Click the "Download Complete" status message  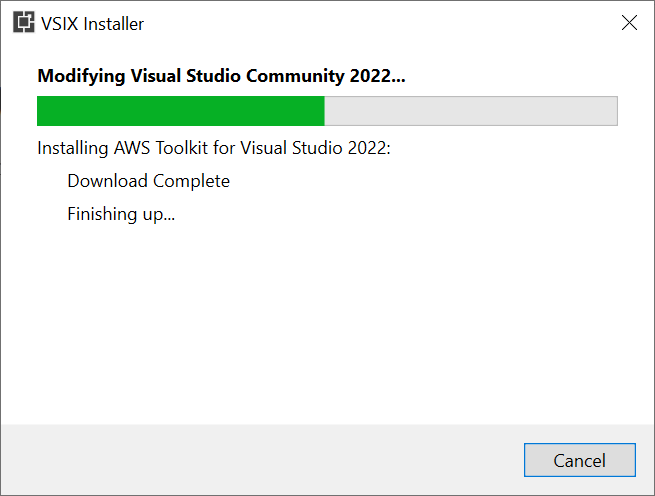(x=149, y=181)
